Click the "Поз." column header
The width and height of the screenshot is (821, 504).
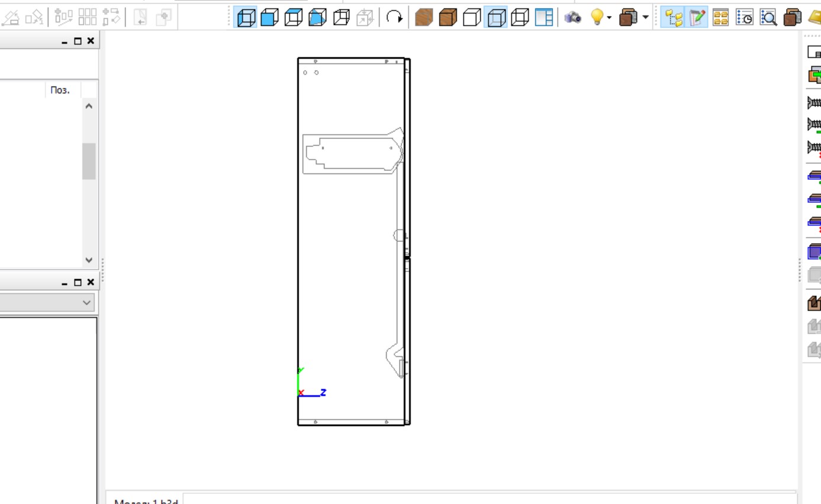coord(60,90)
